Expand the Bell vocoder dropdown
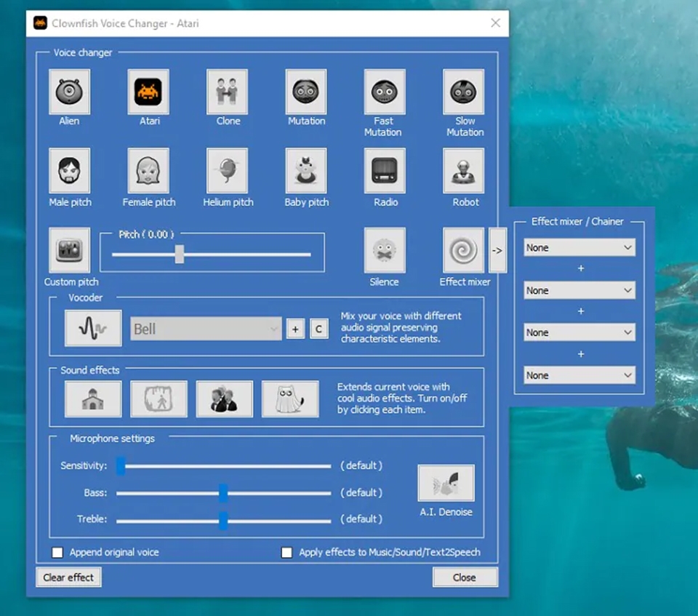Screen dimensions: 698x616 (206, 329)
